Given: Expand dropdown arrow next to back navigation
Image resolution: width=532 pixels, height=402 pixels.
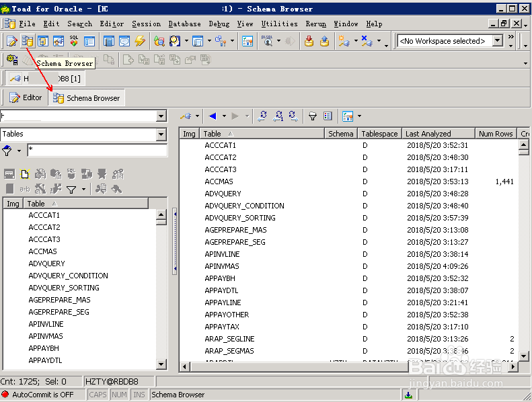Looking at the screenshot, I should pyautogui.click(x=224, y=116).
